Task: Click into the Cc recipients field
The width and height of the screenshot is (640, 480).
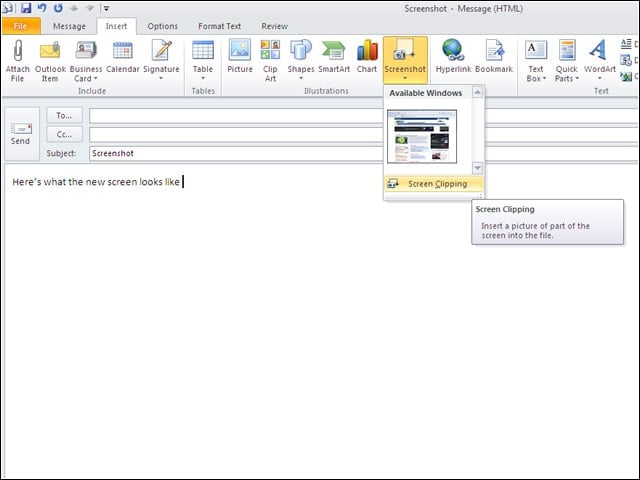Action: coord(237,134)
